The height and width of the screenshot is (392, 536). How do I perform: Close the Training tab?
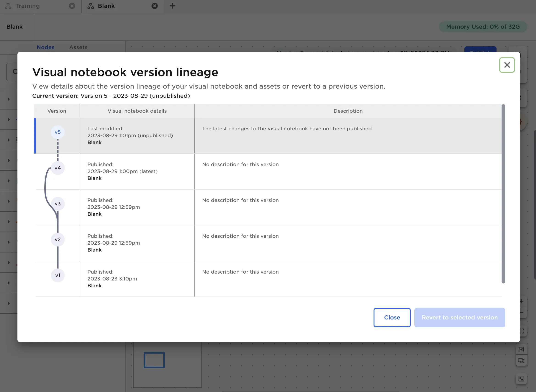pyautogui.click(x=72, y=6)
